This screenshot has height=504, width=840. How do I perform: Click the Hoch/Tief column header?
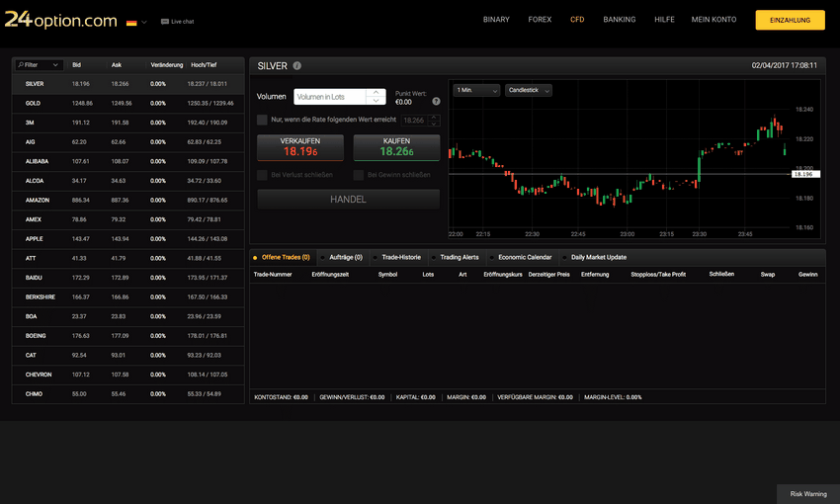(x=204, y=65)
